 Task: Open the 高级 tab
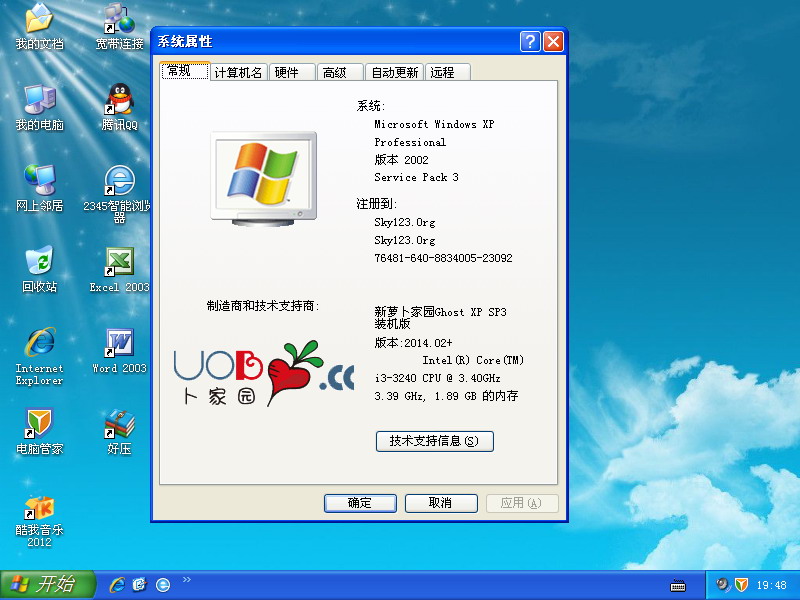(x=335, y=73)
